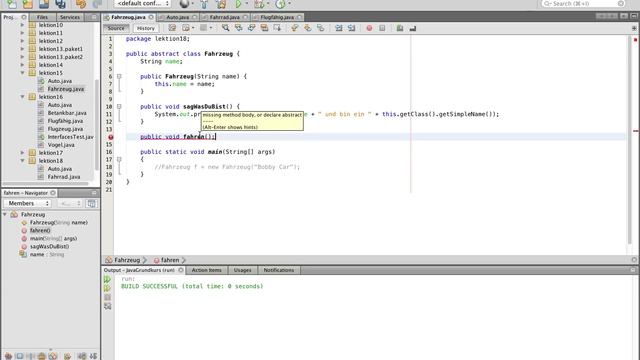The width and height of the screenshot is (640, 360).
Task: Click the Build Project hammer icon
Action: (x=204, y=4)
